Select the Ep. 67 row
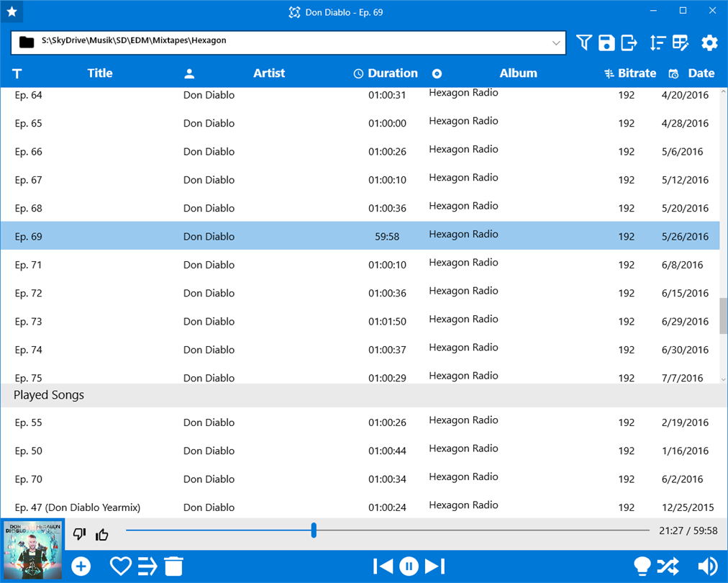Viewport: 728px width, 583px height. pyautogui.click(x=360, y=180)
